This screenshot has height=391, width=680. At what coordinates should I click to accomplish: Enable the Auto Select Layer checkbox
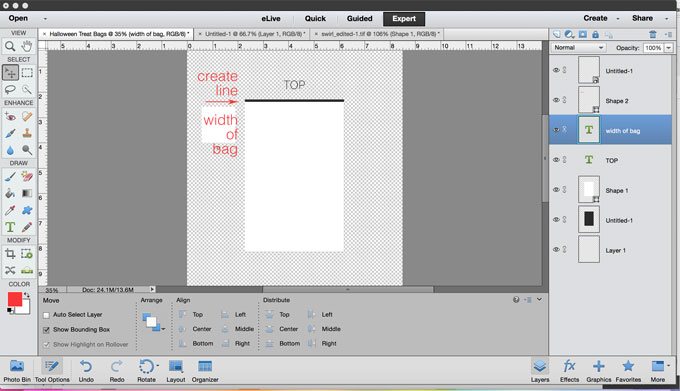point(46,315)
